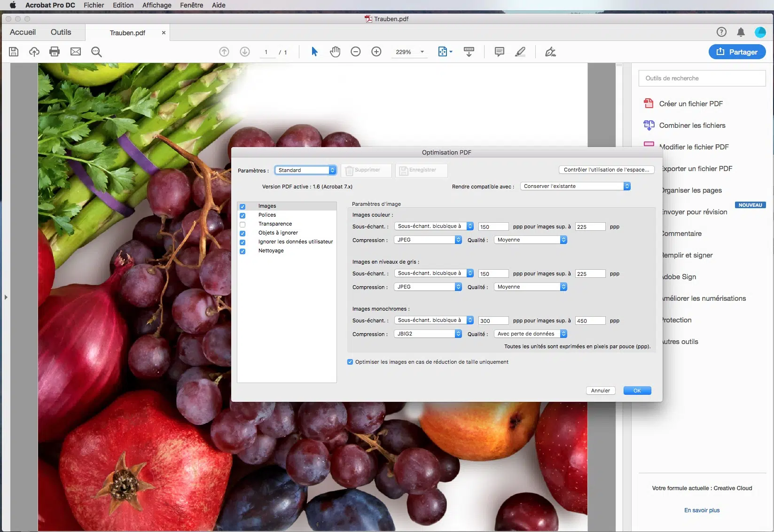Add a comment note icon
This screenshot has width=774, height=532.
point(500,52)
